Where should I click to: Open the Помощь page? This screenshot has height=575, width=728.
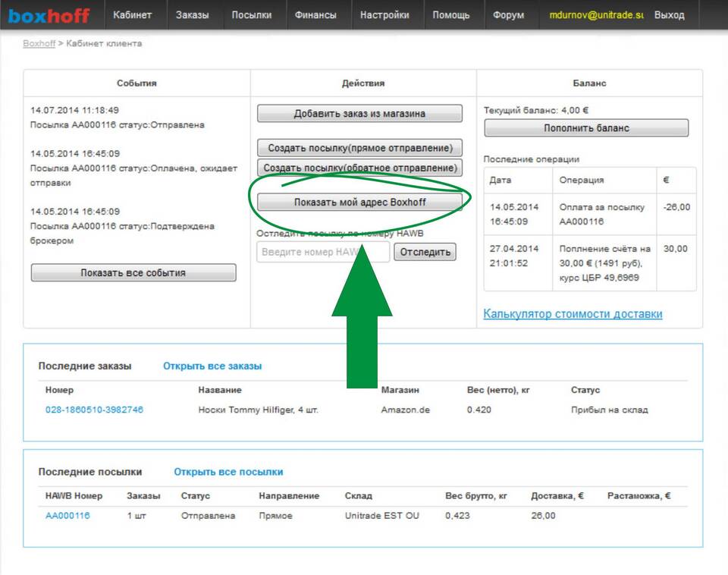point(450,15)
